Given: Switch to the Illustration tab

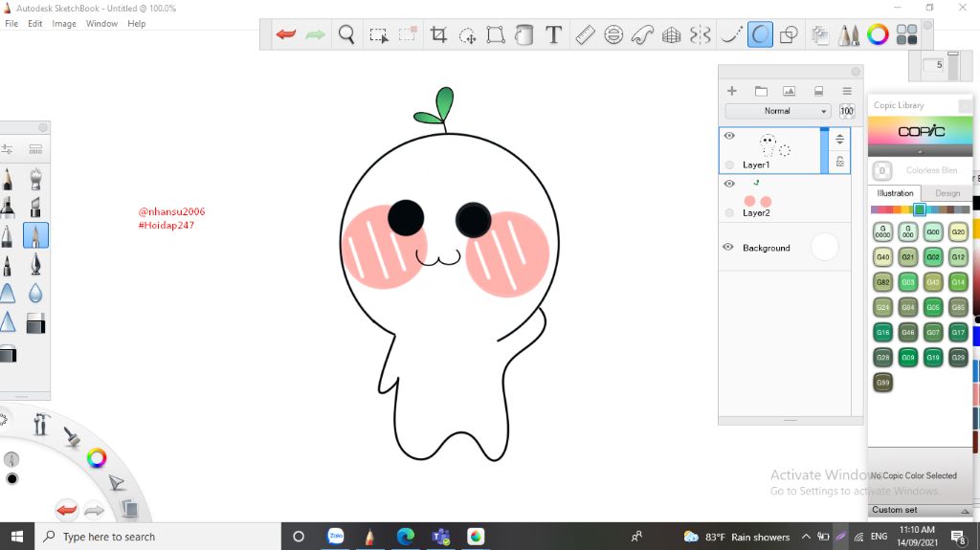Looking at the screenshot, I should (895, 193).
